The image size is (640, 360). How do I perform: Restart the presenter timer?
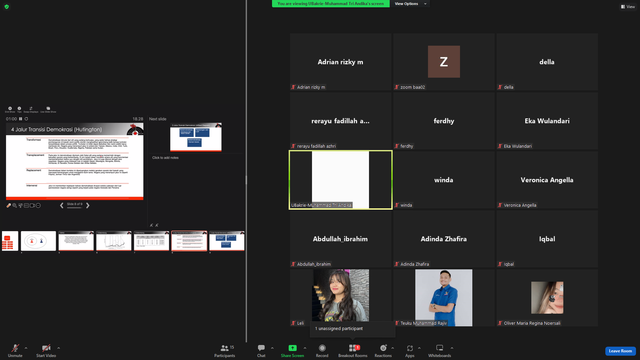pyautogui.click(x=26, y=119)
